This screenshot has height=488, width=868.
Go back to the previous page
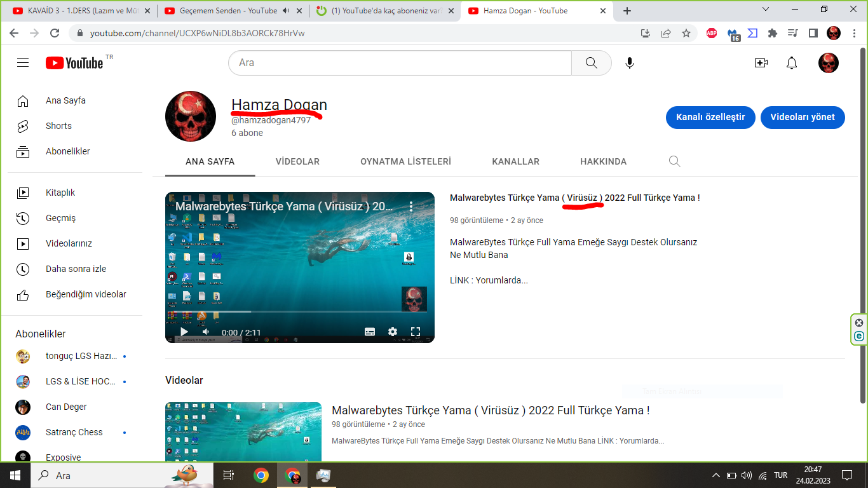(15, 33)
